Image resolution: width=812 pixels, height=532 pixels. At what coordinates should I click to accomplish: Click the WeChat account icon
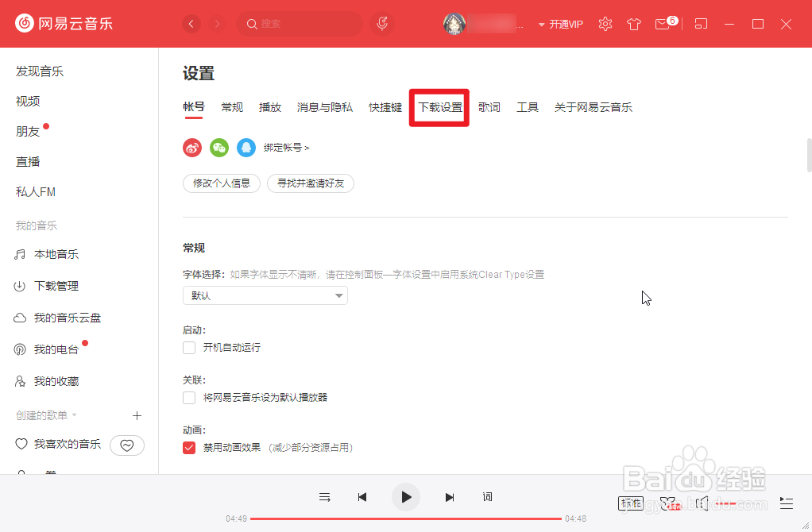click(219, 148)
